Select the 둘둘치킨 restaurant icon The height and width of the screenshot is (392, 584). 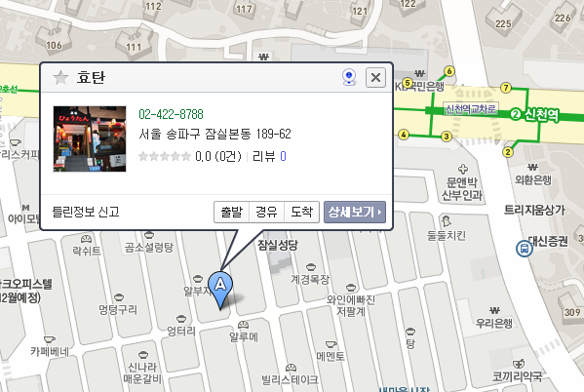pyautogui.click(x=446, y=221)
